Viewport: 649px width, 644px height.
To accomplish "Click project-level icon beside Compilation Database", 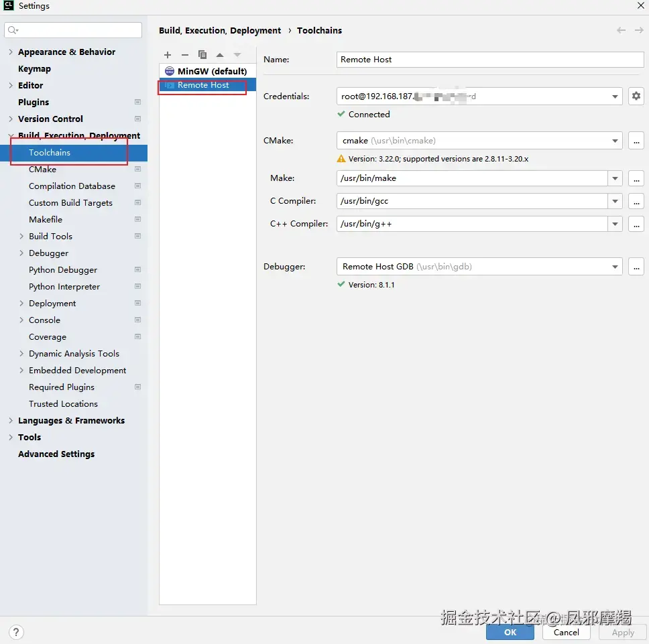I will point(138,186).
